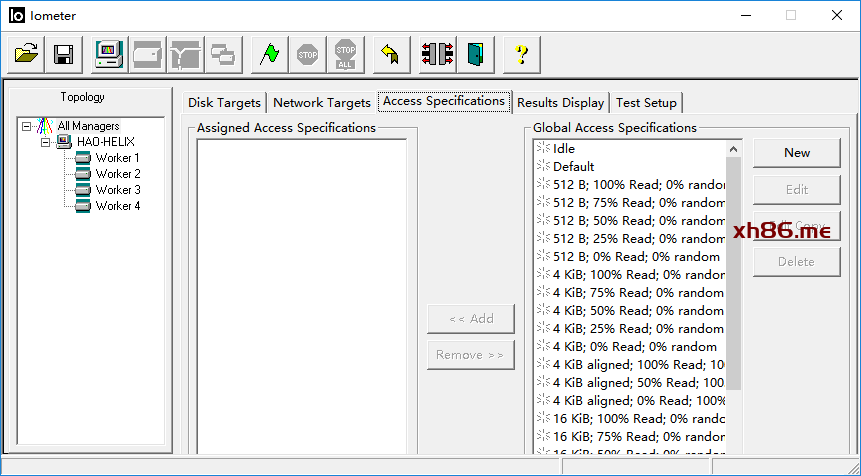
Task: Switch to Disk Targets tab
Action: [224, 103]
